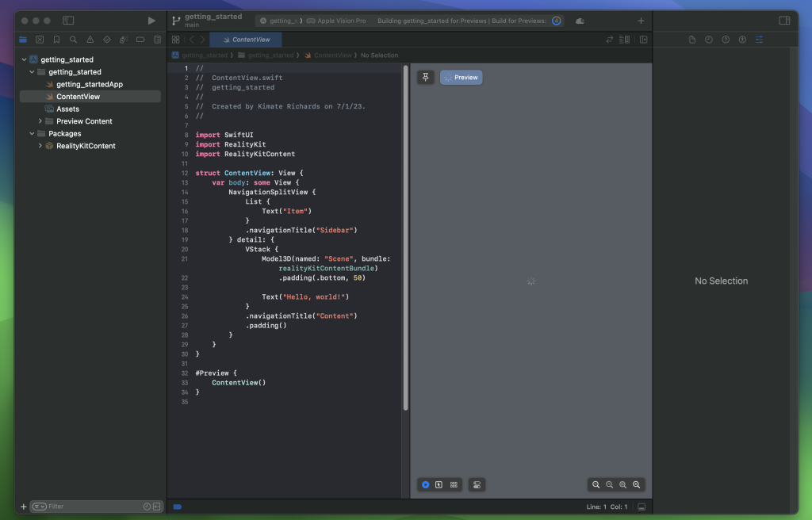The image size is (812, 520).
Task: Open the Report navigator
Action: tap(157, 40)
